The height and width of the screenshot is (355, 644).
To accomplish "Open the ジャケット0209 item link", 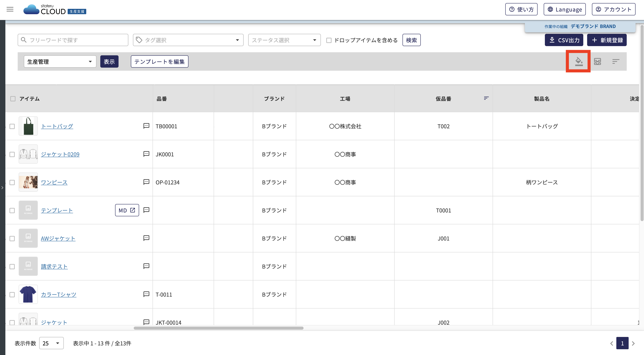I will (60, 154).
